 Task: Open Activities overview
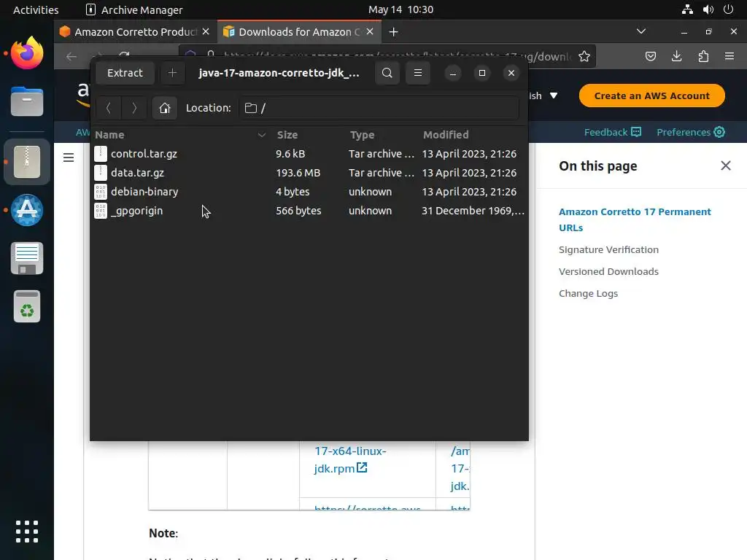click(x=36, y=9)
